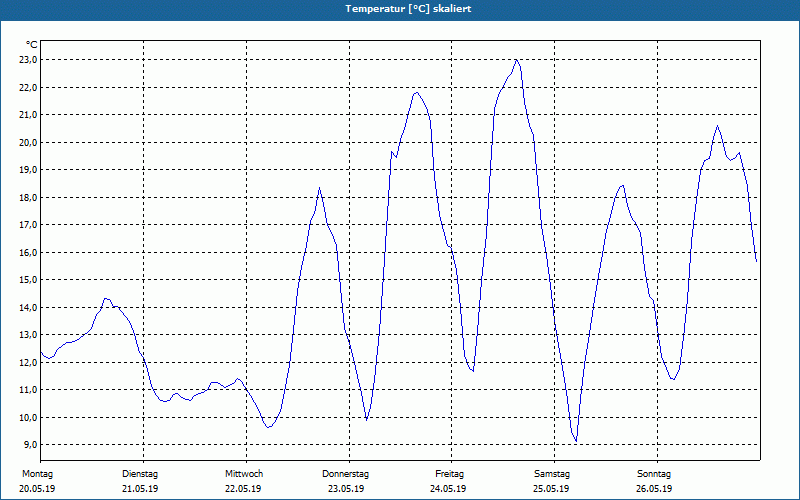Click the 11,0 y-axis label
The image size is (800, 500).
(29, 390)
